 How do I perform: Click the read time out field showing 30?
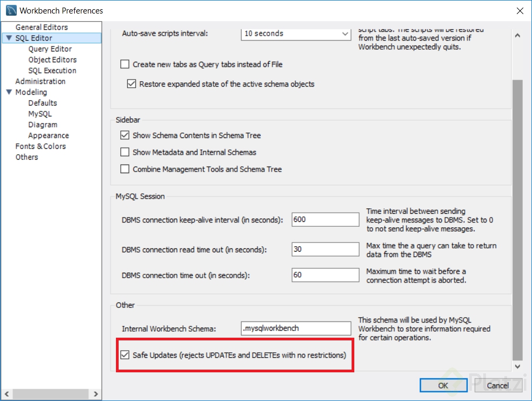pyautogui.click(x=326, y=249)
